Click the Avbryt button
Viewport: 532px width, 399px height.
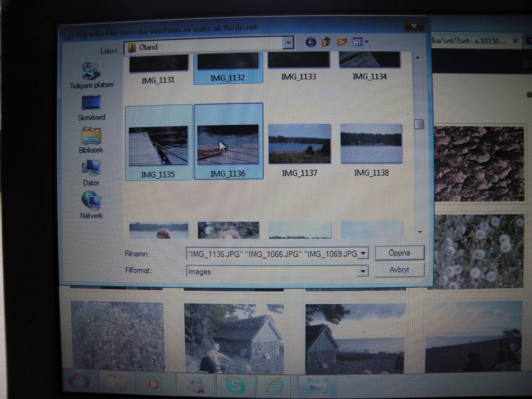click(x=399, y=270)
